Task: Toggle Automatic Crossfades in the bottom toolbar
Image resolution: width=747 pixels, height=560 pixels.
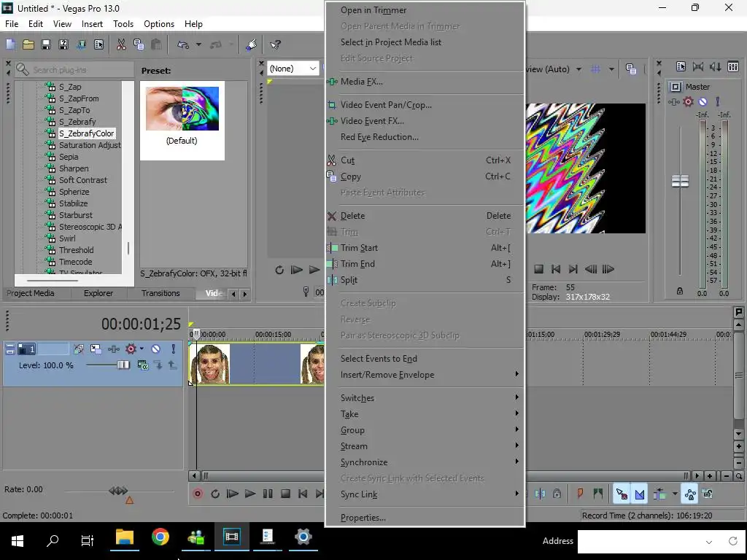Action: [639, 494]
